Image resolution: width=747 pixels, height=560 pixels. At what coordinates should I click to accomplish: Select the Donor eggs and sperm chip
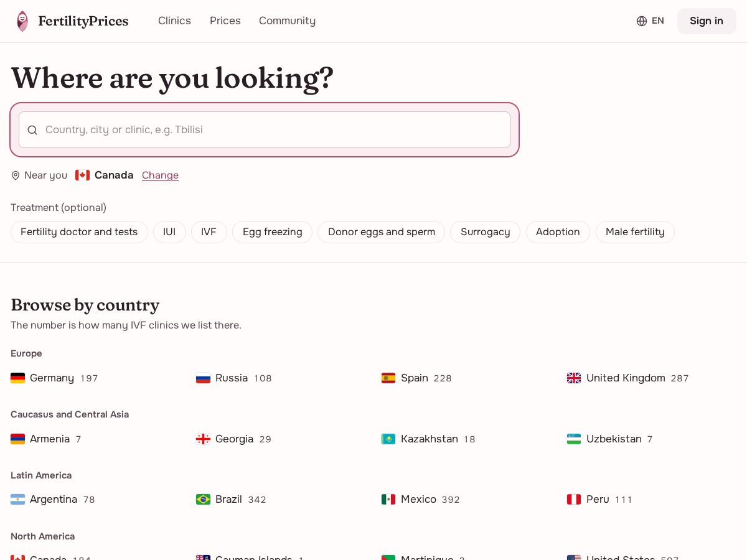point(382,232)
